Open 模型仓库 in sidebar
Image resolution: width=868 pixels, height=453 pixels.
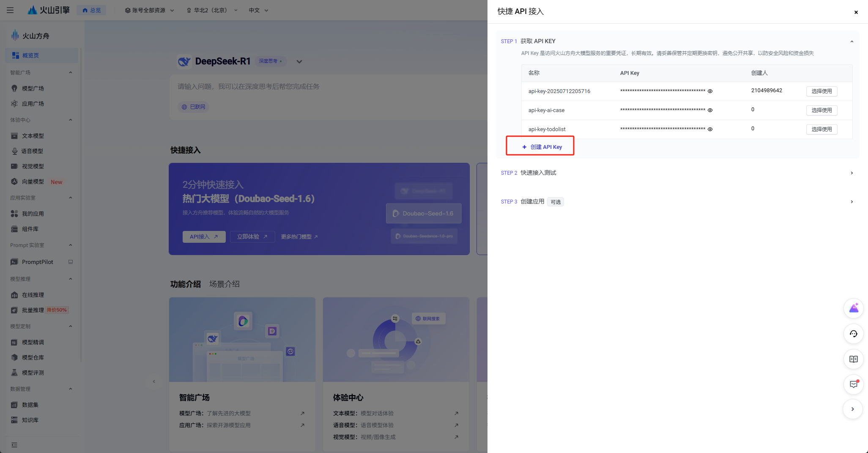click(x=33, y=357)
